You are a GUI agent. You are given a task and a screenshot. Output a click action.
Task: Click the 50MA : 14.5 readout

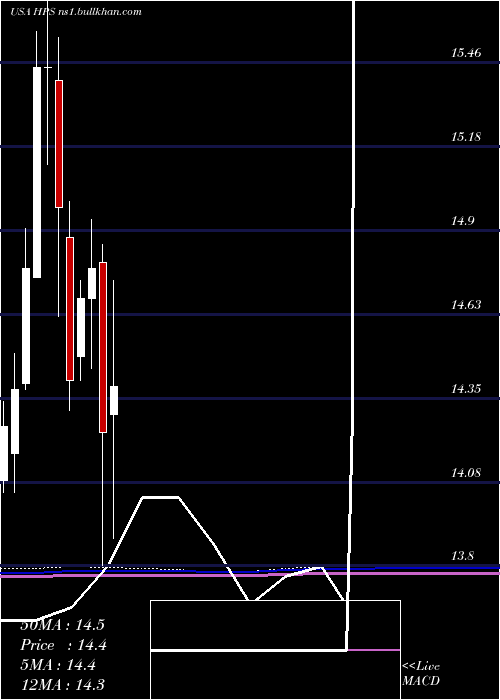(62, 625)
